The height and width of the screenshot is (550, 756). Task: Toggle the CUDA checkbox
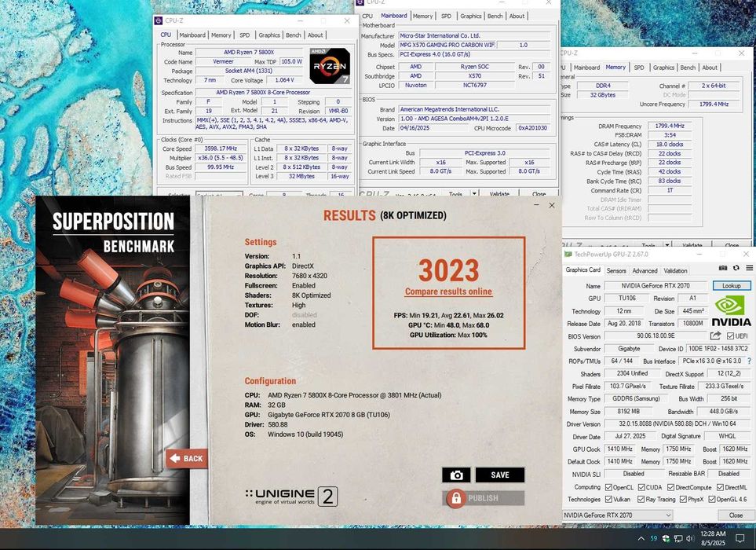[x=641, y=487]
